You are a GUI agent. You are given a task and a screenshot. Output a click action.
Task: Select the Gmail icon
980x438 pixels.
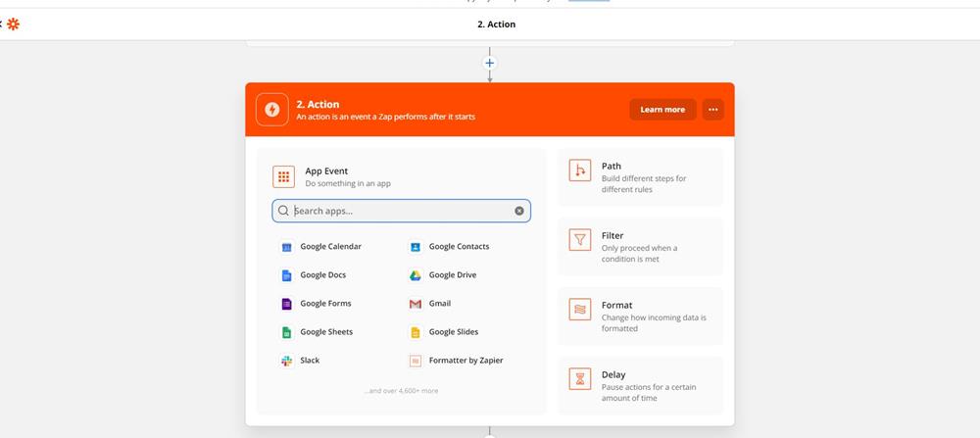(416, 304)
